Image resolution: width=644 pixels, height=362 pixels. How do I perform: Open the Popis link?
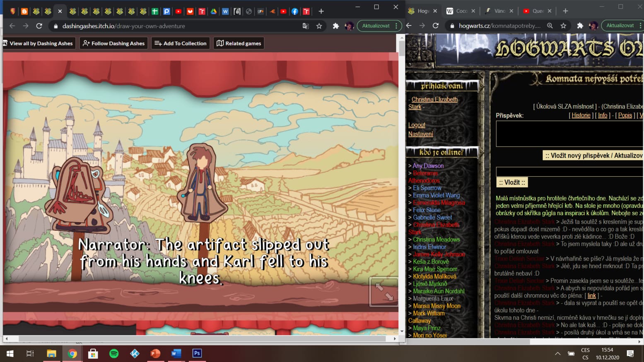[x=625, y=115]
